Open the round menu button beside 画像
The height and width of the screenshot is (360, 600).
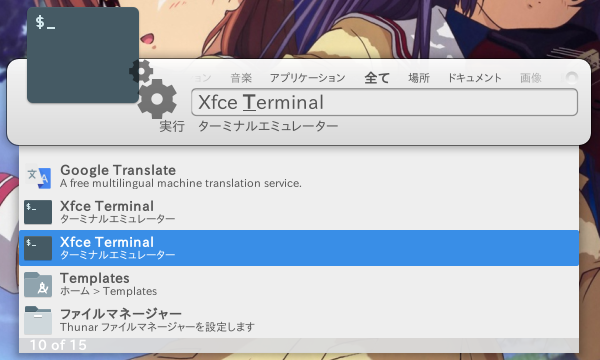(x=571, y=78)
